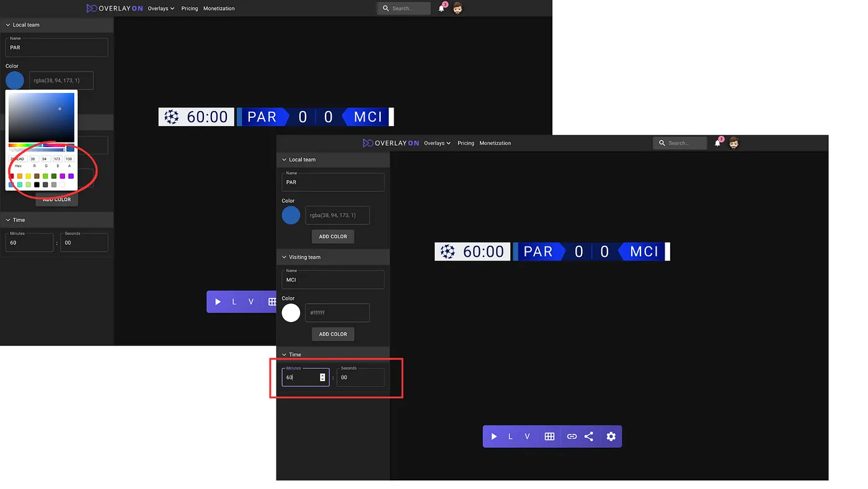Pick the black preset swatch in color picker
The height and width of the screenshot is (489, 868).
(37, 185)
